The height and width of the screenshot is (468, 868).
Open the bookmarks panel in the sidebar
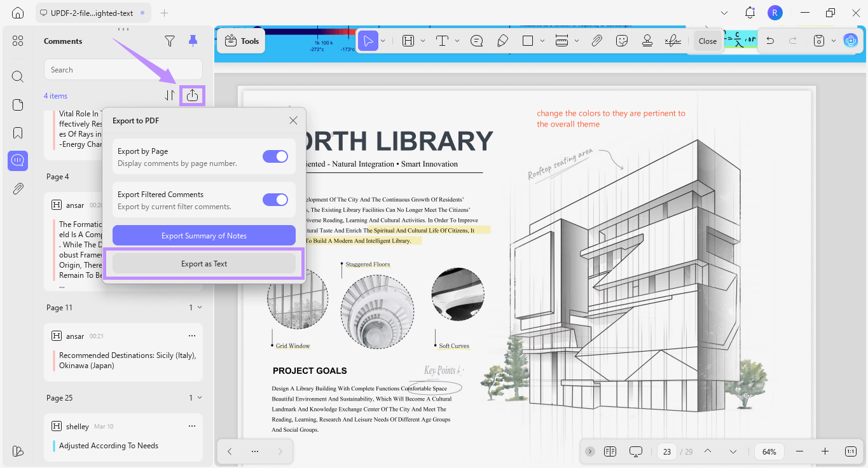click(x=18, y=133)
